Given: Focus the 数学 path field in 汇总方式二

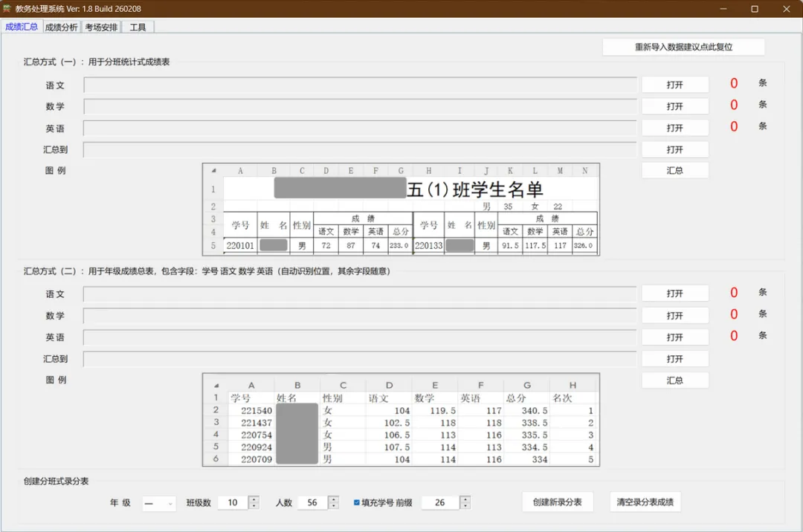Looking at the screenshot, I should click(360, 316).
